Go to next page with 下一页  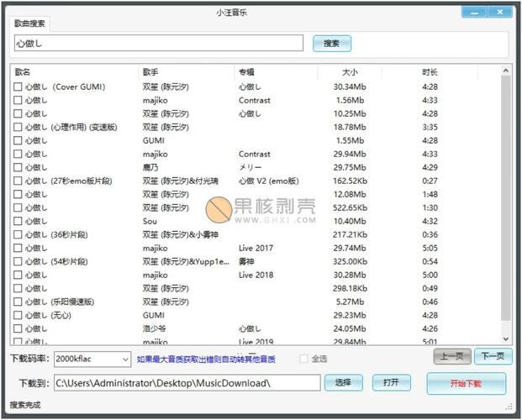click(493, 356)
